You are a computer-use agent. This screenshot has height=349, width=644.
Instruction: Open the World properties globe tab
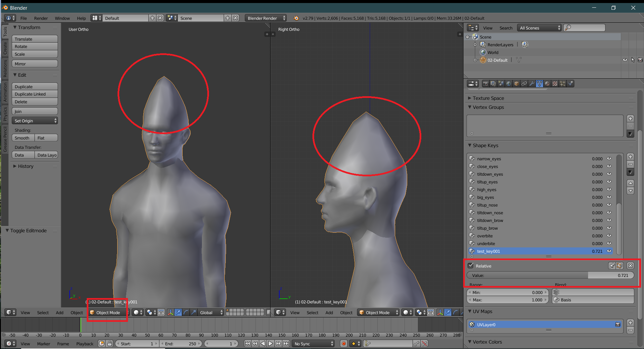tap(509, 84)
